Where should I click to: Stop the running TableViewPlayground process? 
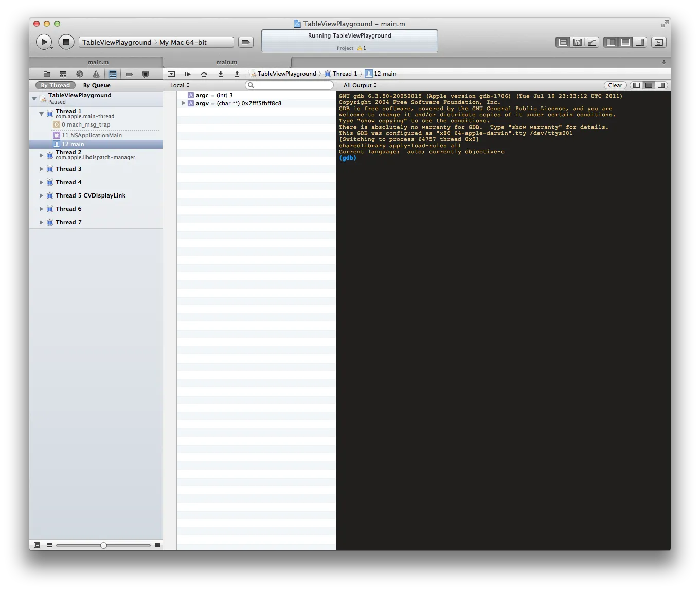[66, 42]
